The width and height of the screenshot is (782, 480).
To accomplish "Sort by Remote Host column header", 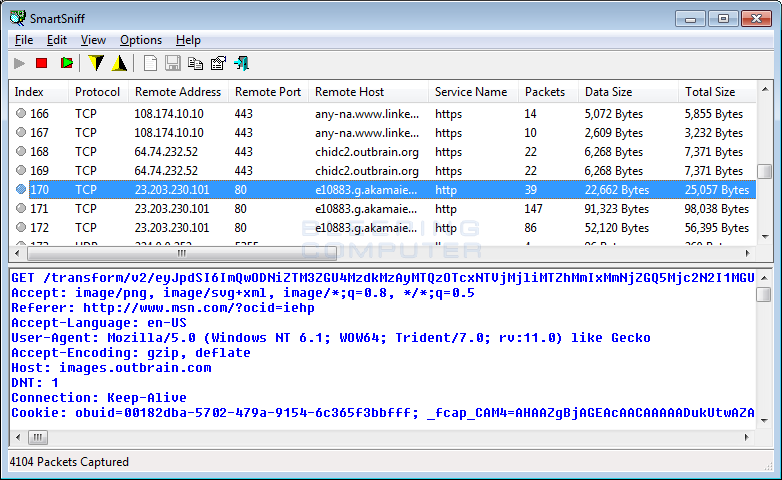I will pos(368,92).
